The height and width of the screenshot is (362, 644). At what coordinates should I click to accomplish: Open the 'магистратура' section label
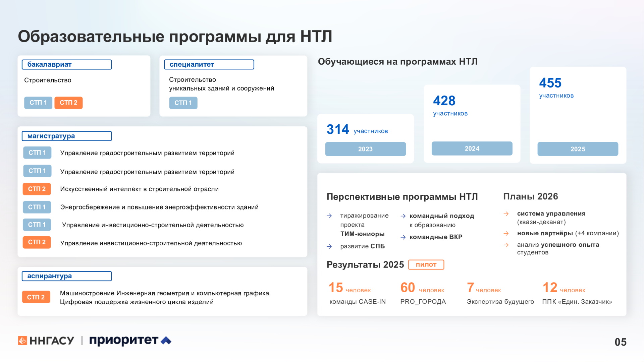(x=66, y=136)
